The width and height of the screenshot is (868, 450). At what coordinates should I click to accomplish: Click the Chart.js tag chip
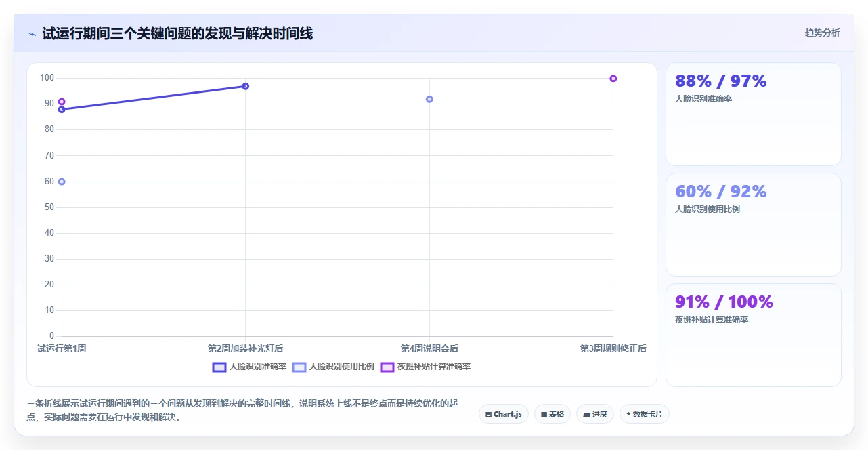503,414
